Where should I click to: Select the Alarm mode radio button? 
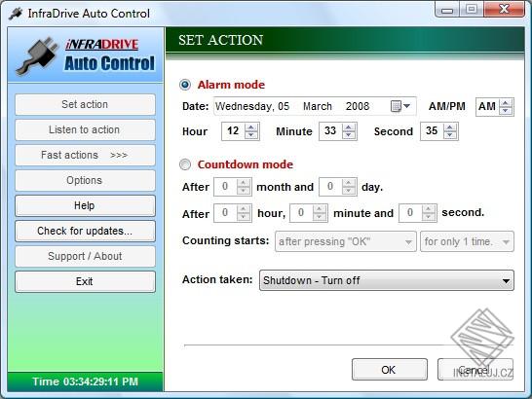[185, 85]
